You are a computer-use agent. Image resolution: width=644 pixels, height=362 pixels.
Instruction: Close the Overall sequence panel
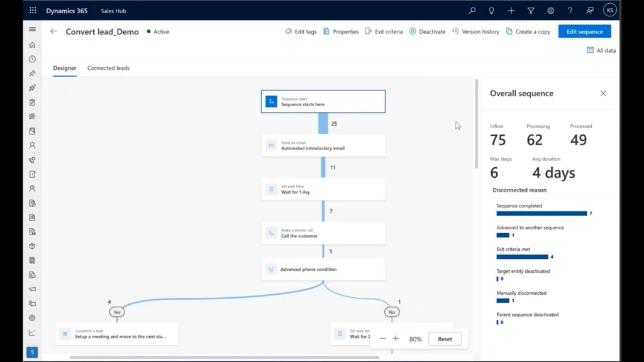(x=603, y=94)
